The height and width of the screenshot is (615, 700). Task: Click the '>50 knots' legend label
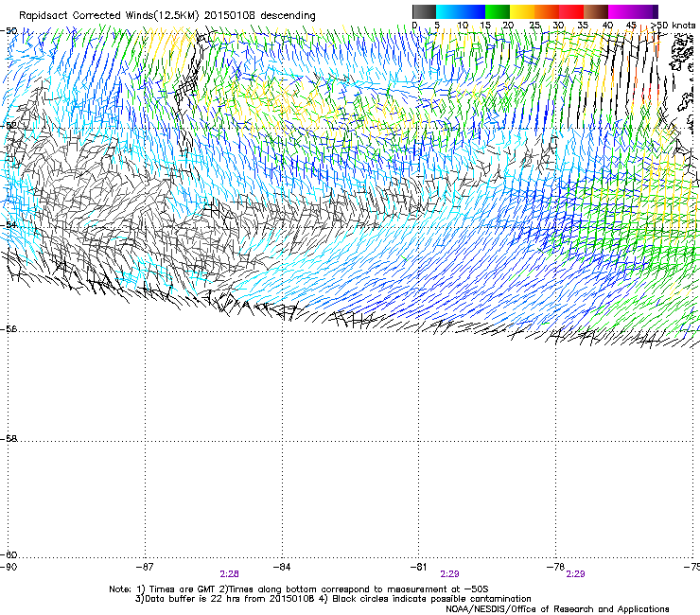(x=674, y=26)
